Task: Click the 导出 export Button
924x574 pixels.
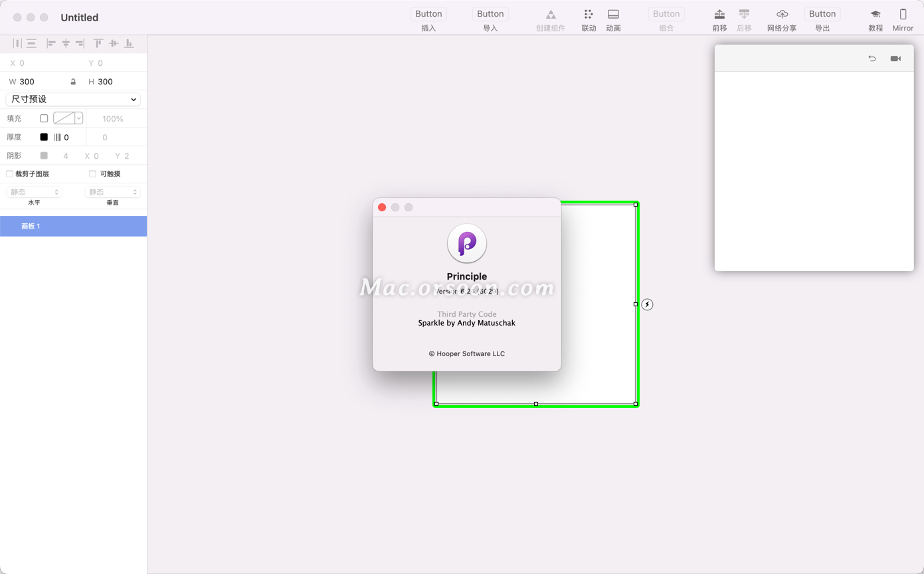Action: point(822,14)
